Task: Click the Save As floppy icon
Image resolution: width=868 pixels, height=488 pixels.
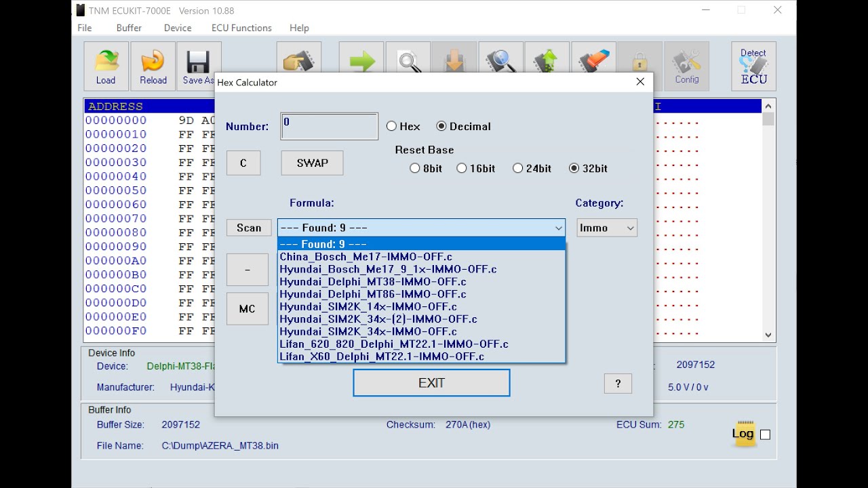Action: (x=199, y=66)
